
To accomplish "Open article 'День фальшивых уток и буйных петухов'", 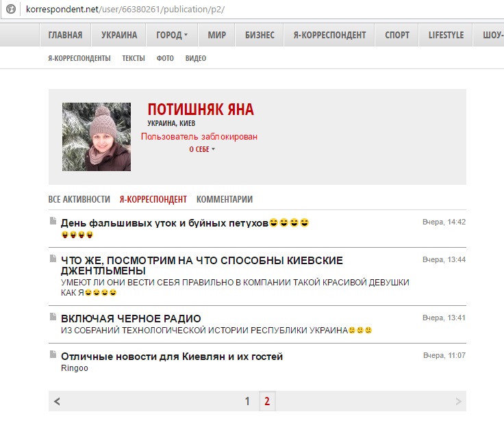I will [164, 222].
